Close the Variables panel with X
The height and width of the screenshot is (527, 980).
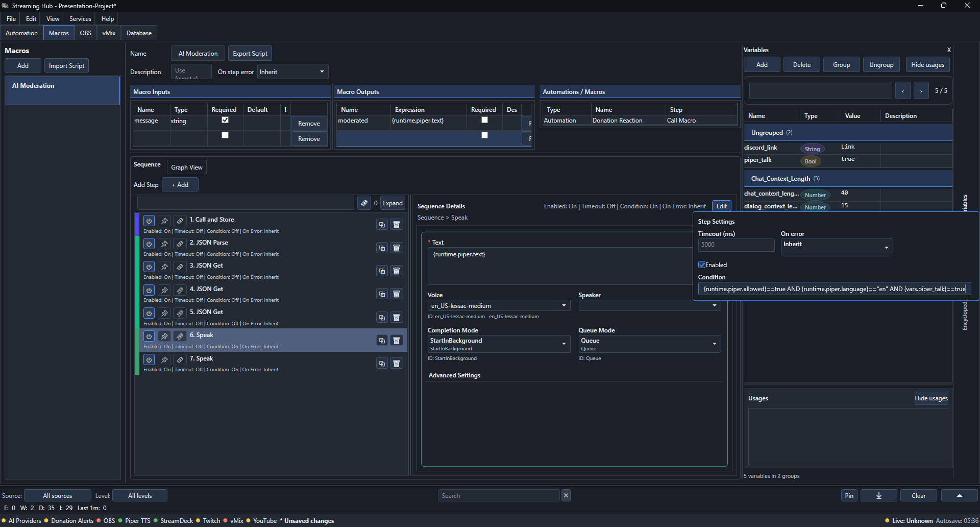[949, 50]
